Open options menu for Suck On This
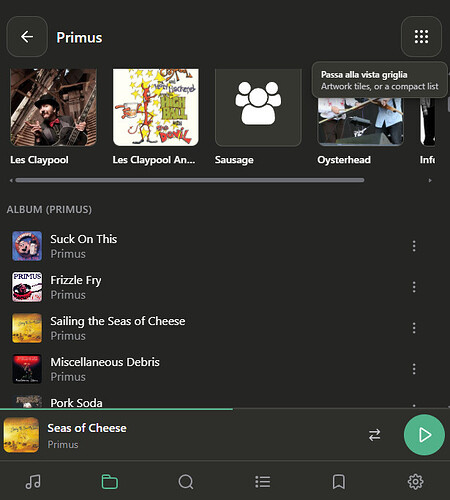The image size is (450, 500). 414,246
